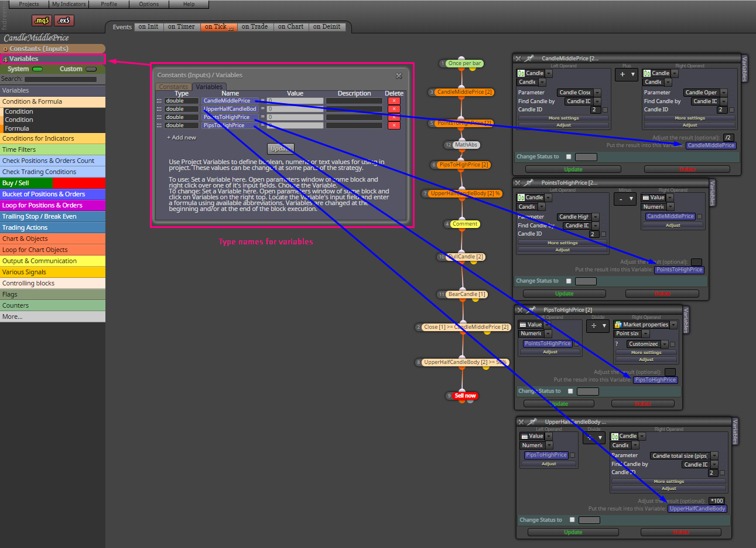
Task: Click the sidebar Search field
Action: coord(60,79)
